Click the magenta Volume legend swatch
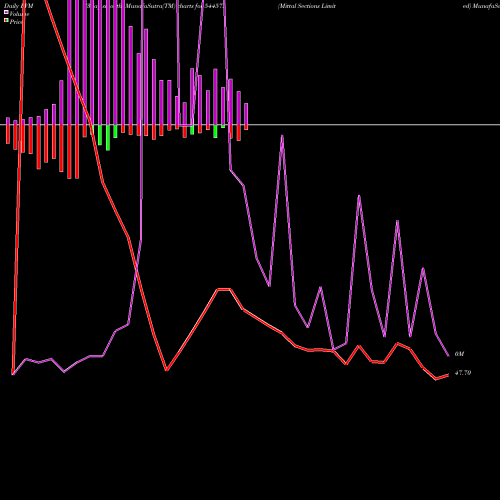 tap(6, 12)
